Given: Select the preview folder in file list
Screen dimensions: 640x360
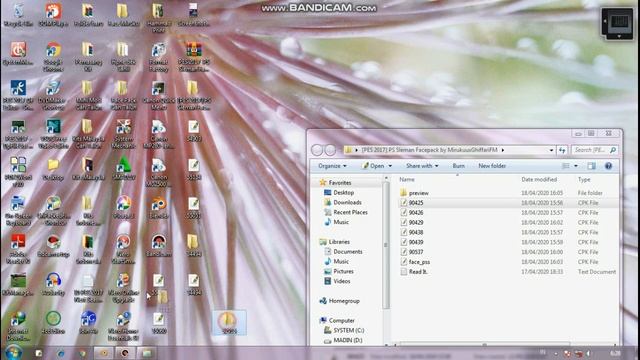Looking at the screenshot, I should point(418,193).
